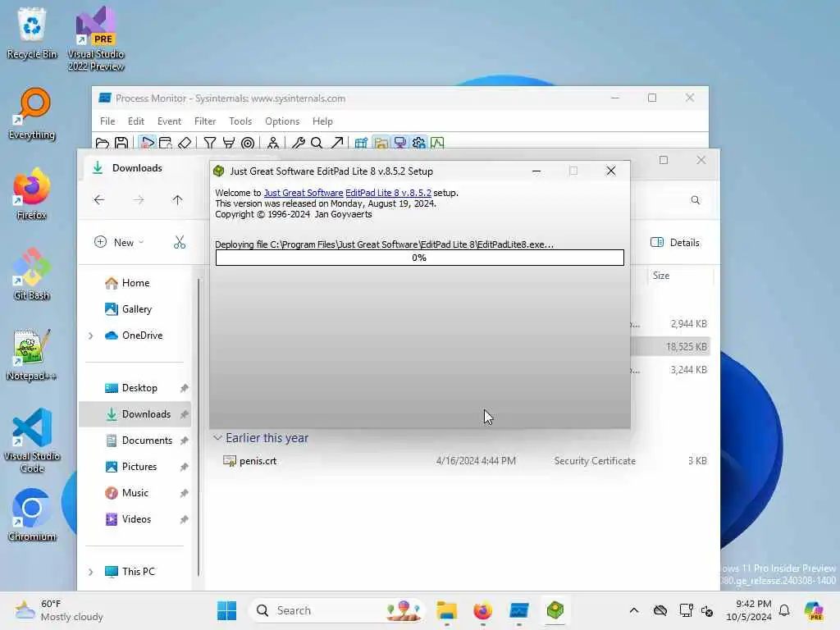Click the search icon in File Explorer
This screenshot has width=840, height=630.
[x=696, y=200]
